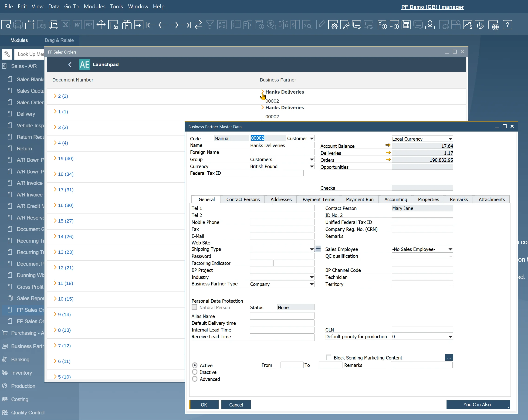Screen dimensions: 528x420
Task: Open the Modules menu in menu bar
Action: 95,7
